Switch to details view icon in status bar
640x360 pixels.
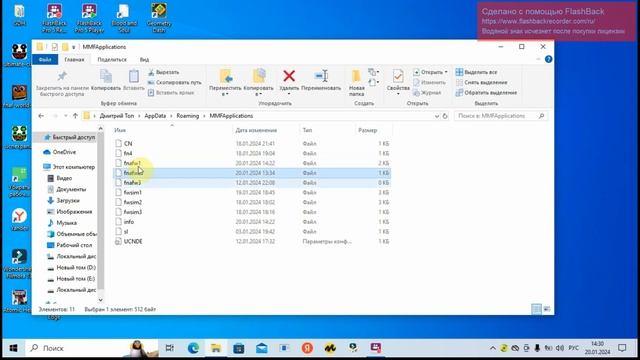(536, 309)
